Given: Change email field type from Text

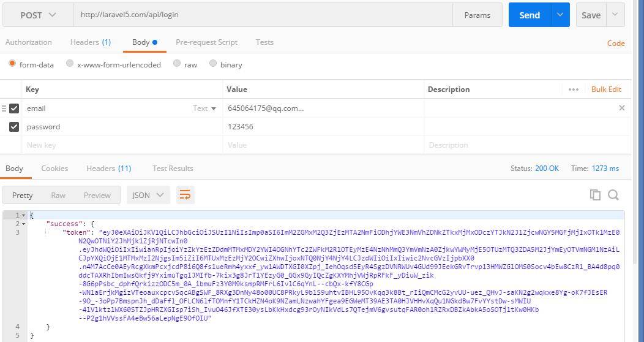Looking at the screenshot, I should (x=204, y=108).
